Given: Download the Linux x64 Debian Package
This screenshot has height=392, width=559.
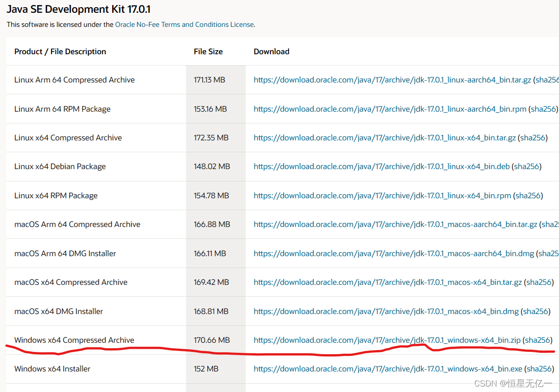Looking at the screenshot, I should click(x=382, y=166).
